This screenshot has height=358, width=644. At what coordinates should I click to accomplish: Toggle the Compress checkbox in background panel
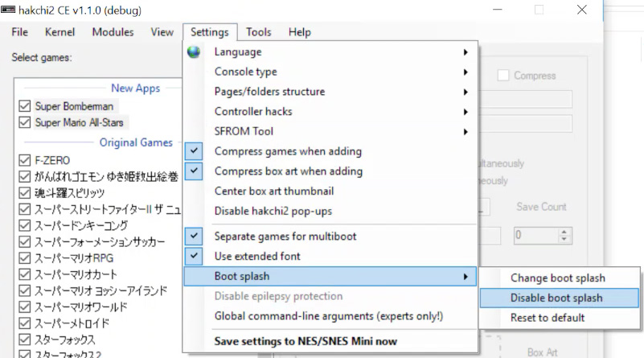(x=503, y=75)
